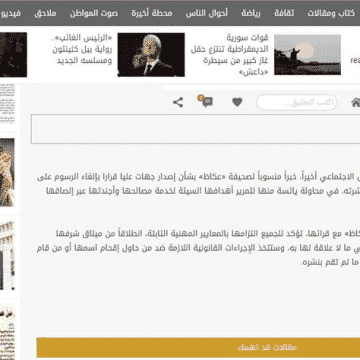Open the Syrian Democratic Forces headline
This screenshot has height=360, width=360.
coord(230,55)
